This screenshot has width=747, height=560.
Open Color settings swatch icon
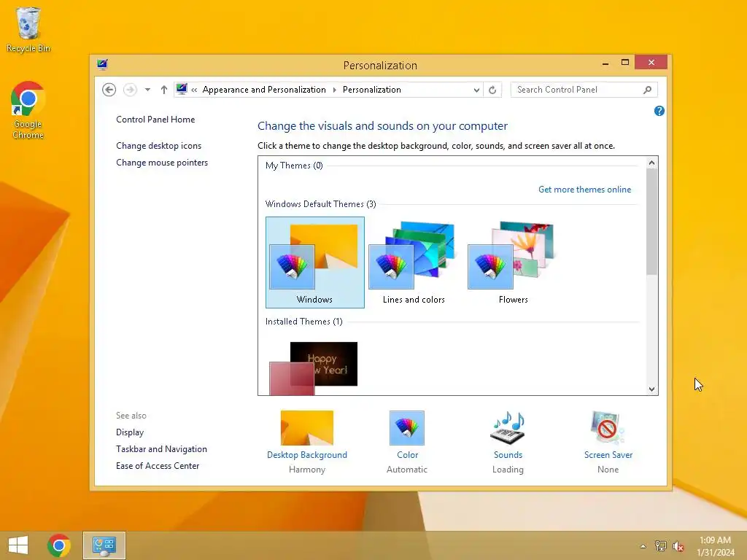[407, 428]
